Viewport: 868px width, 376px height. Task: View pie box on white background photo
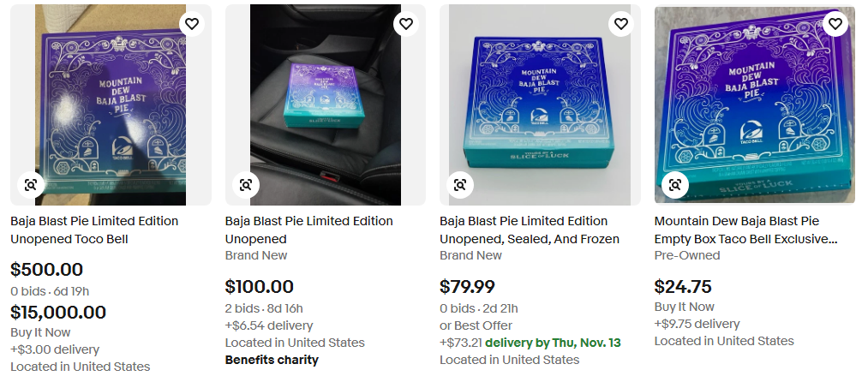pyautogui.click(x=540, y=105)
